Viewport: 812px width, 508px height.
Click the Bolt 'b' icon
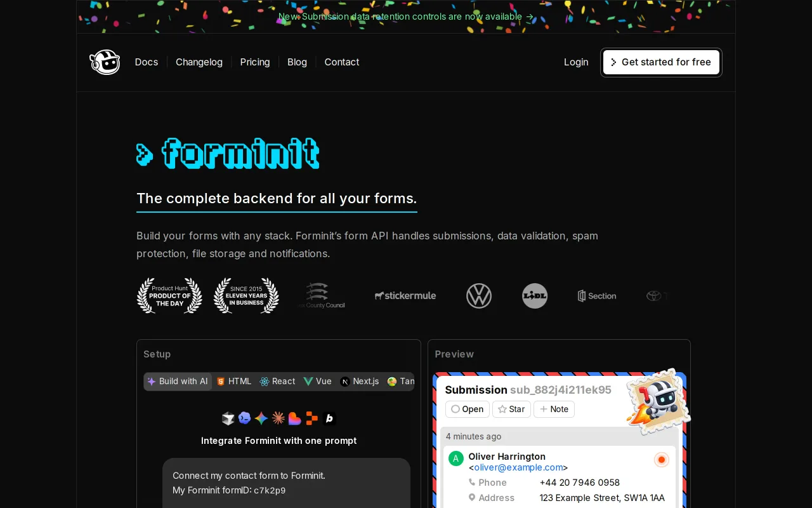tap(329, 418)
